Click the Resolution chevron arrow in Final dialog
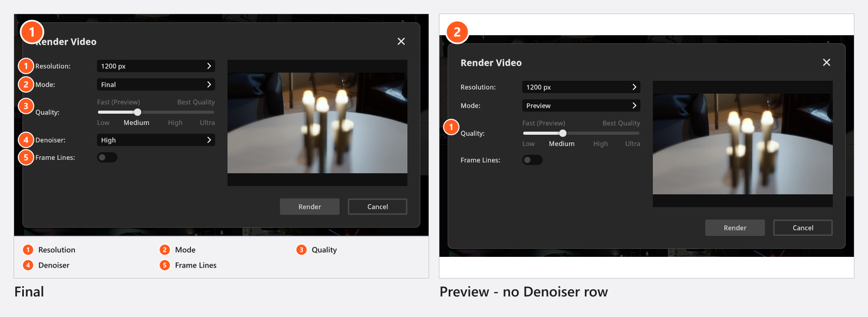 [209, 66]
